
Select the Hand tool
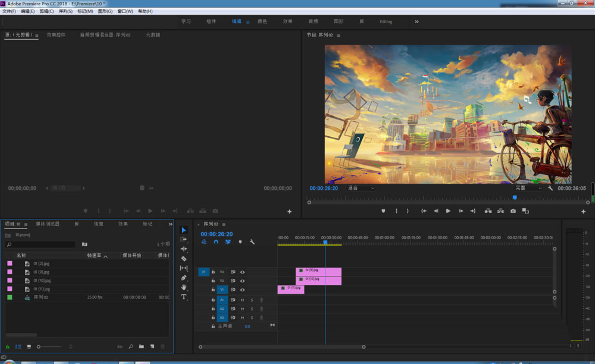(x=184, y=287)
